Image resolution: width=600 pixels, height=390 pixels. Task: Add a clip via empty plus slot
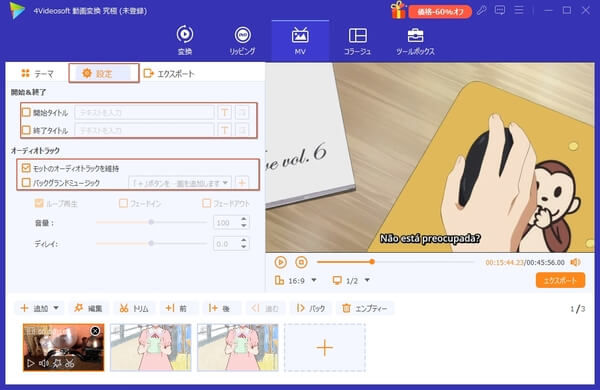[325, 347]
